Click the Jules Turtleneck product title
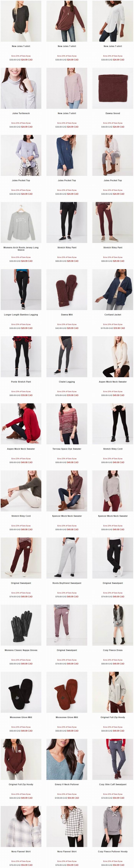Screen dimensions: 134x868 [21, 113]
